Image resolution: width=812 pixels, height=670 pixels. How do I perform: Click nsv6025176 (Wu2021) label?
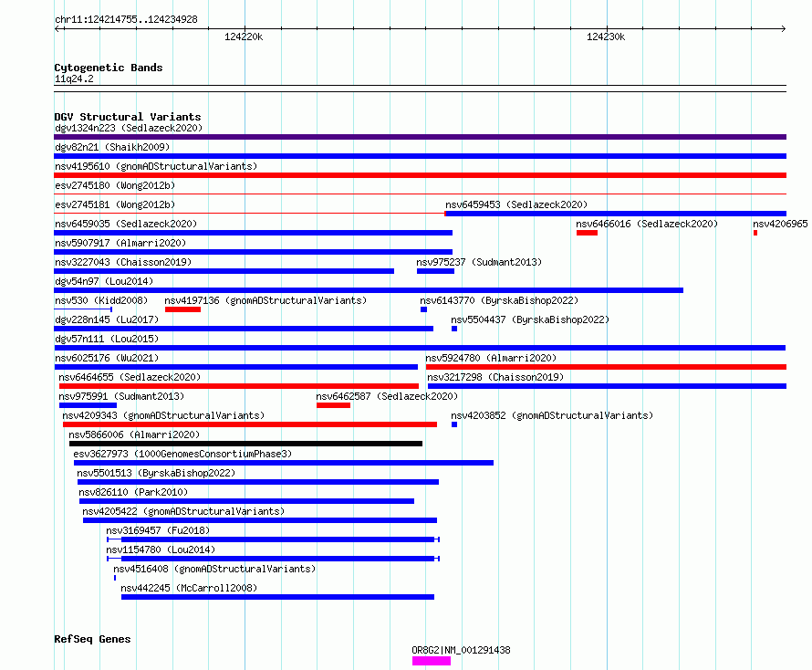click(x=107, y=358)
